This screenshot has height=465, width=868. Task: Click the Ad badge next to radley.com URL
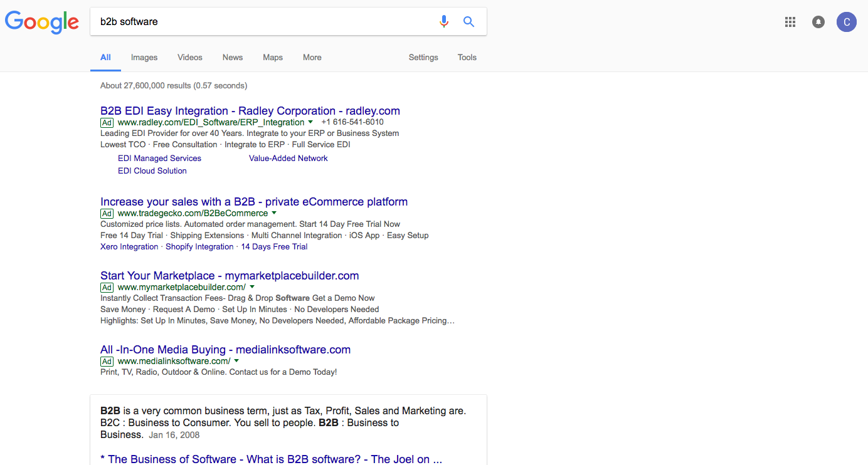tap(107, 123)
